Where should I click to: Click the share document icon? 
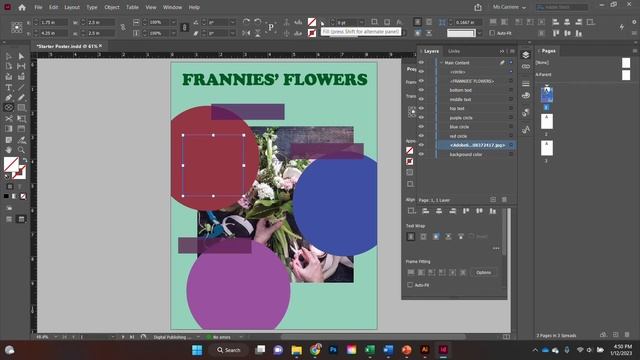[x=478, y=7]
